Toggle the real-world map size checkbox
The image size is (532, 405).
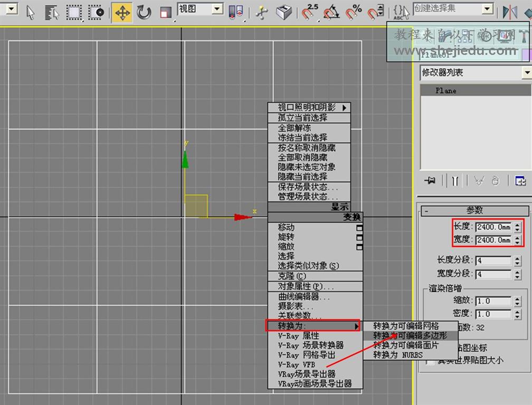[x=431, y=361]
